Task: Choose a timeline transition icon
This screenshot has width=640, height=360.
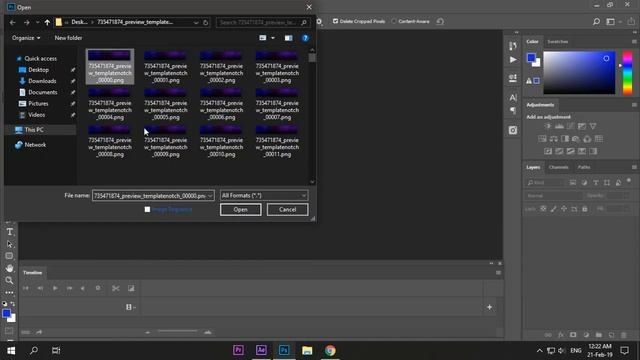Action: tap(131, 288)
